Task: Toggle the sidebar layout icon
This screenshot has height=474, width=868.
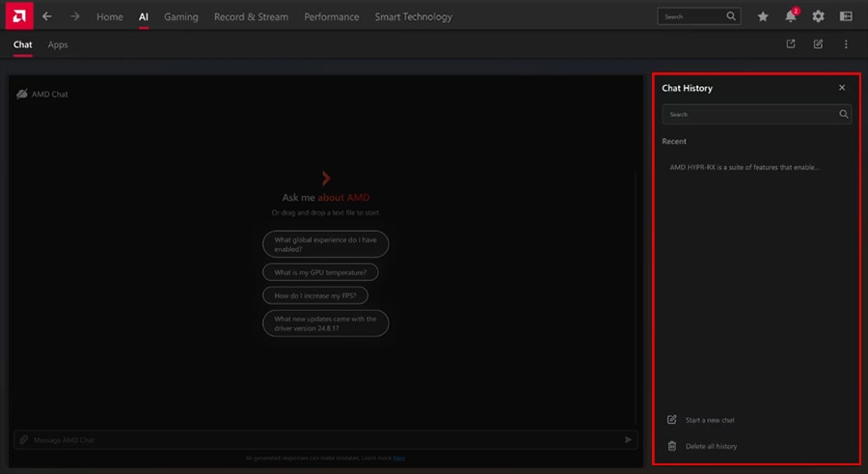Action: 846,16
